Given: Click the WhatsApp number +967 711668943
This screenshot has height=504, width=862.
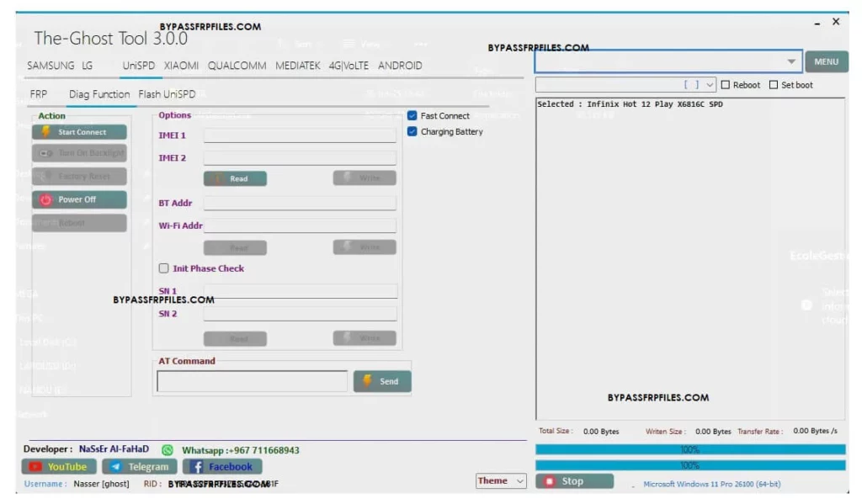Looking at the screenshot, I should (x=263, y=450).
